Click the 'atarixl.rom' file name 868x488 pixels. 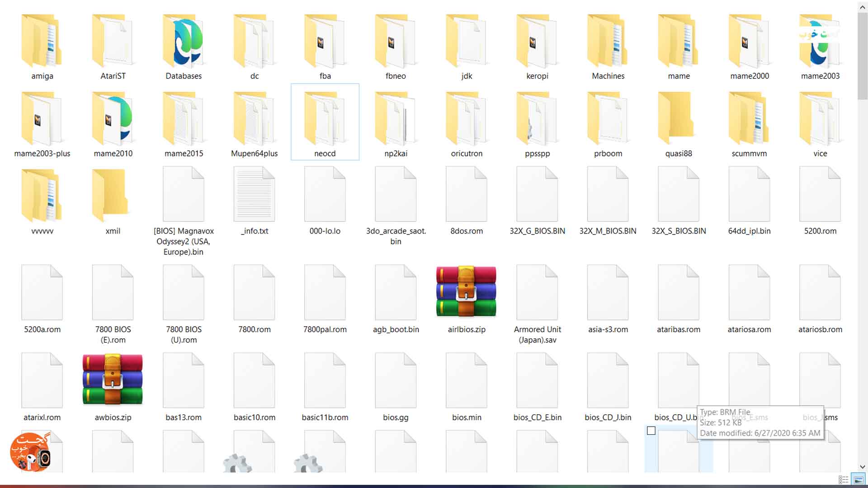42,418
